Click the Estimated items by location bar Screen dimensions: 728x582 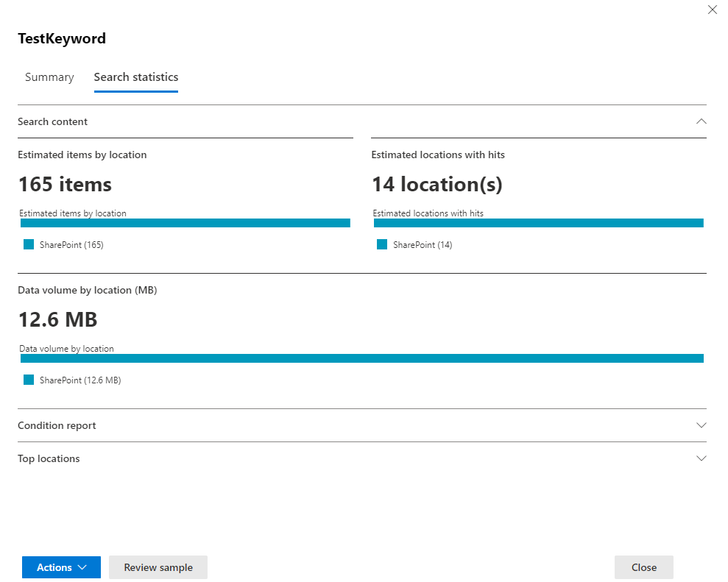pos(185,223)
